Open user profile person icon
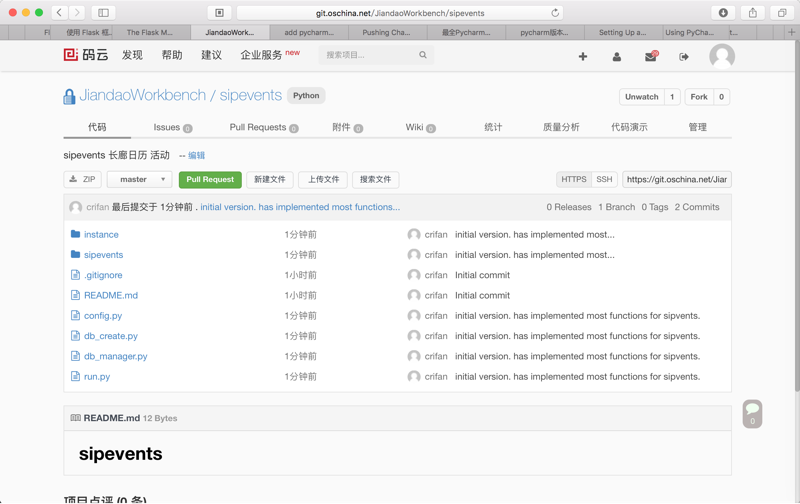The image size is (800, 504). pyautogui.click(x=616, y=57)
